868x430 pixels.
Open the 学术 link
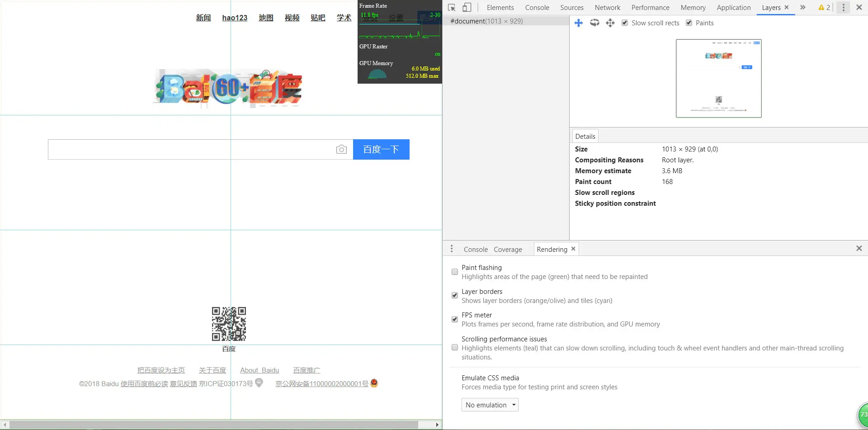[x=344, y=18]
